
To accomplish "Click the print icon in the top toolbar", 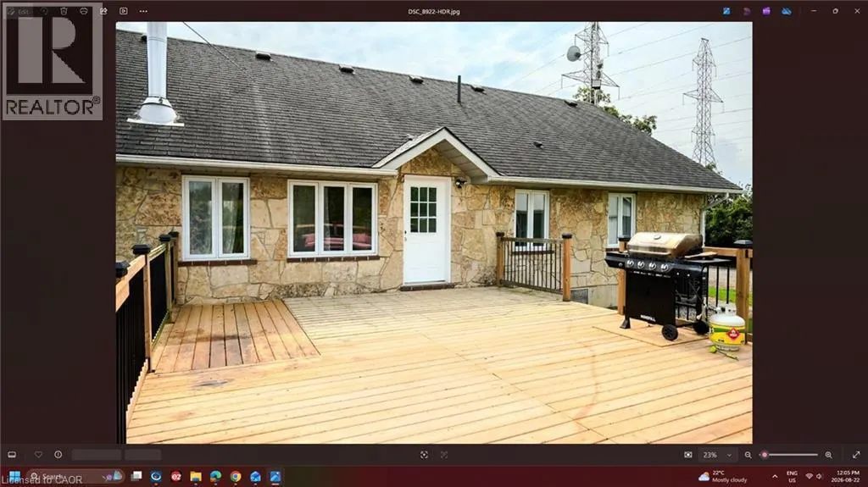I will pos(84,11).
